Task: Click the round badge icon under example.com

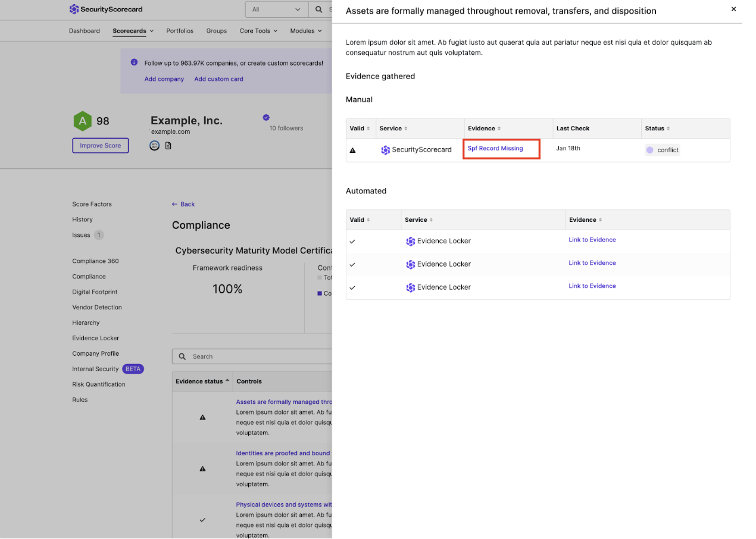Action: click(154, 145)
